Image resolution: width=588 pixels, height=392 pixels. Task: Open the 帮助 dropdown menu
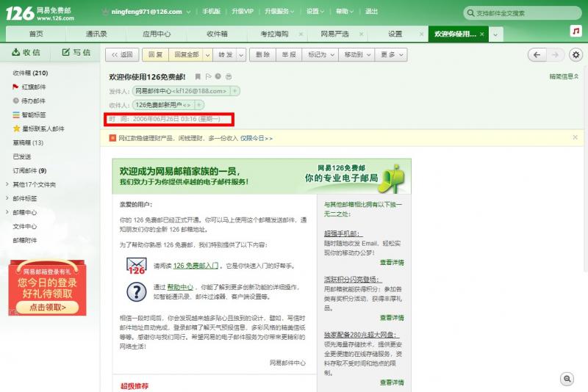point(345,12)
